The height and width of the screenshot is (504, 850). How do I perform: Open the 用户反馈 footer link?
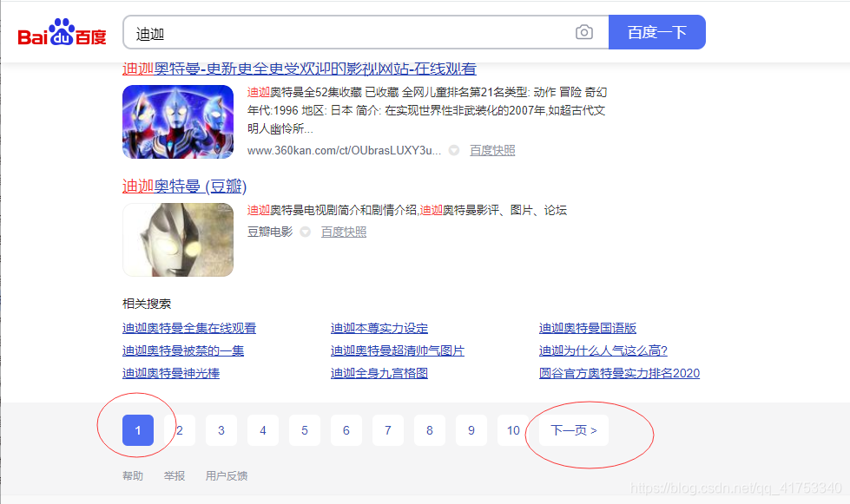point(227,476)
